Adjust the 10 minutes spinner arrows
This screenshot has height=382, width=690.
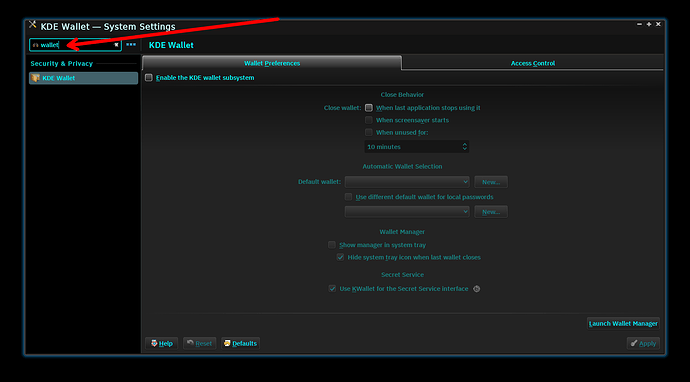pos(464,147)
